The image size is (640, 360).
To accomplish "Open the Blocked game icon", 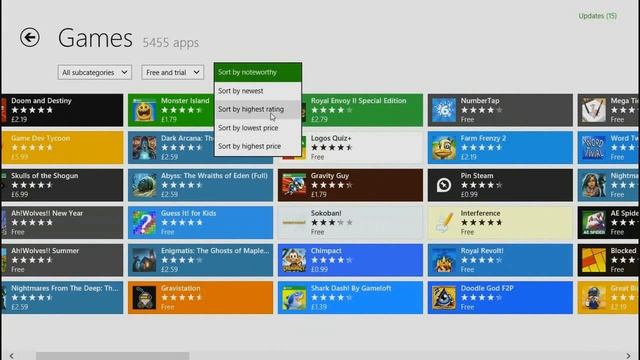I will click(593, 260).
